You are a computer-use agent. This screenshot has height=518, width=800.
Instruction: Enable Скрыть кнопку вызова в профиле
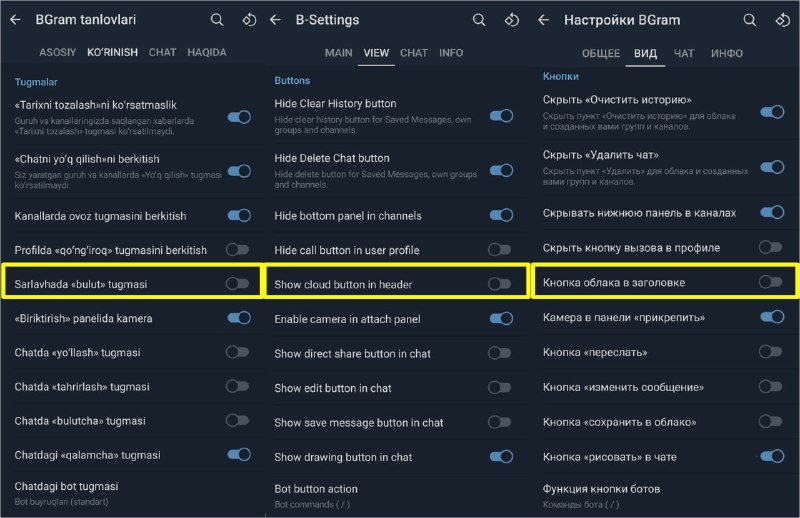770,247
